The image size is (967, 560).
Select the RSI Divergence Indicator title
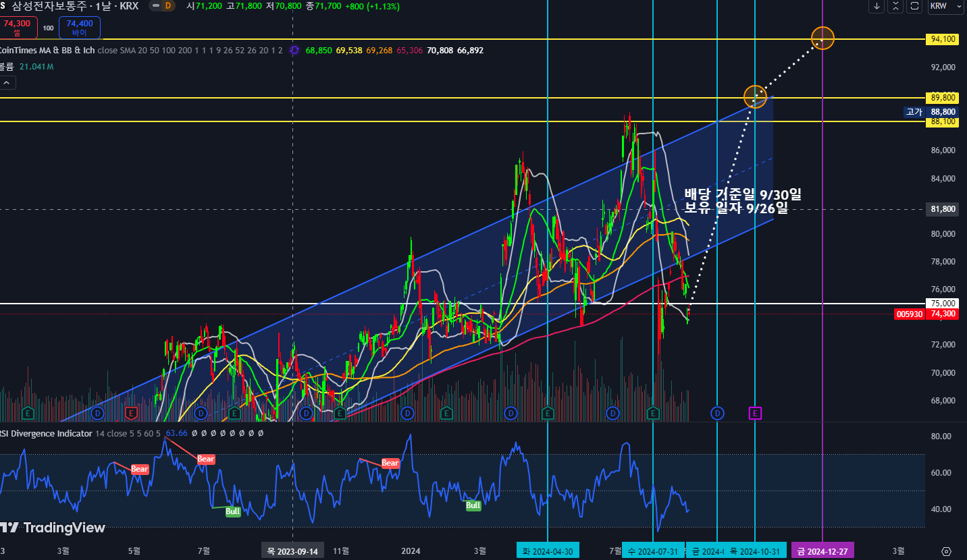(46, 433)
